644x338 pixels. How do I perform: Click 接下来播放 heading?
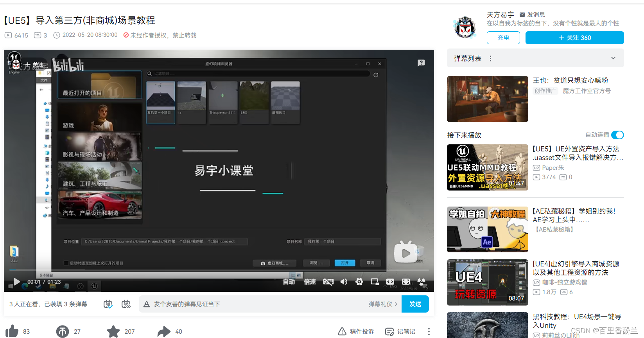(x=464, y=135)
